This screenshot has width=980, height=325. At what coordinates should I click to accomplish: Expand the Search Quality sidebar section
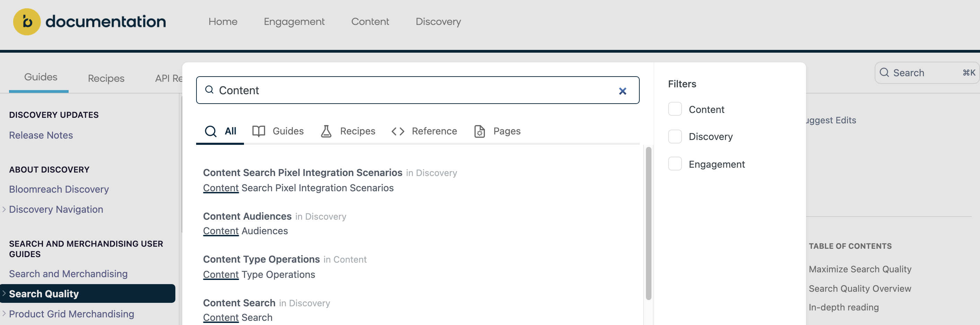[4, 293]
